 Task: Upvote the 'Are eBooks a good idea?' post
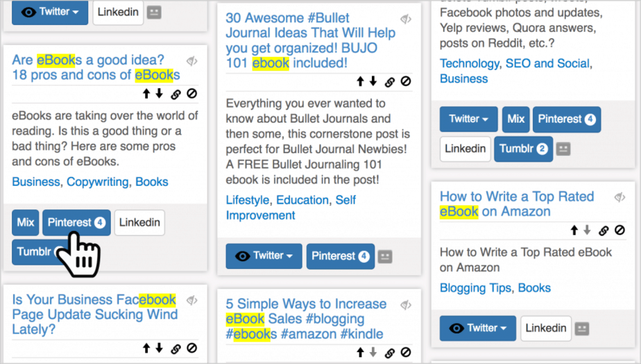[146, 94]
